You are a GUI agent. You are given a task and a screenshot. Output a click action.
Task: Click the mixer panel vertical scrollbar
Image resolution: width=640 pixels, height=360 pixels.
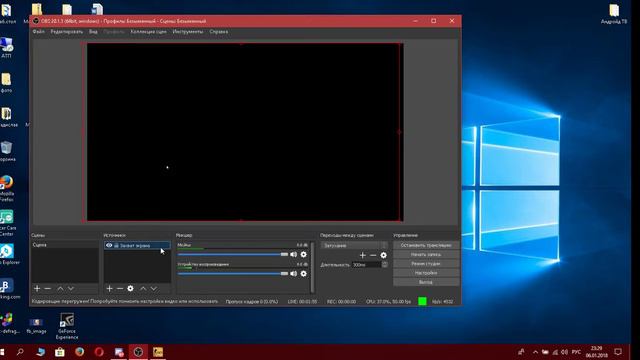pos(313,267)
